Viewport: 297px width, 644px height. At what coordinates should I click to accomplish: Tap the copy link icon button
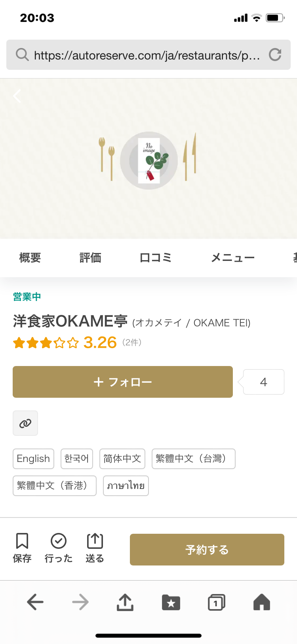[x=25, y=423]
